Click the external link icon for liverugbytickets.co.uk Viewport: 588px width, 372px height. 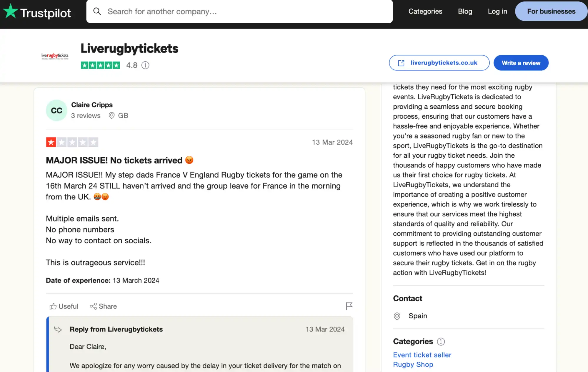(x=402, y=63)
